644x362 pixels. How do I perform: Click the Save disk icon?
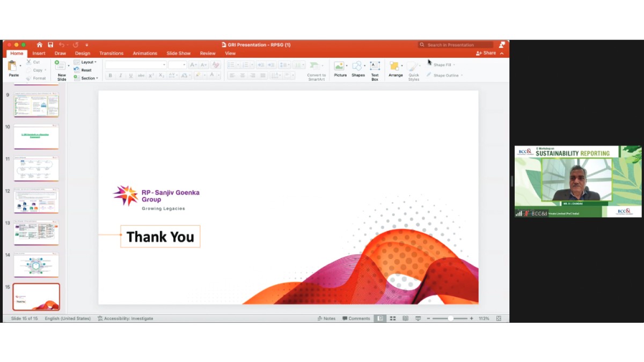click(x=50, y=45)
